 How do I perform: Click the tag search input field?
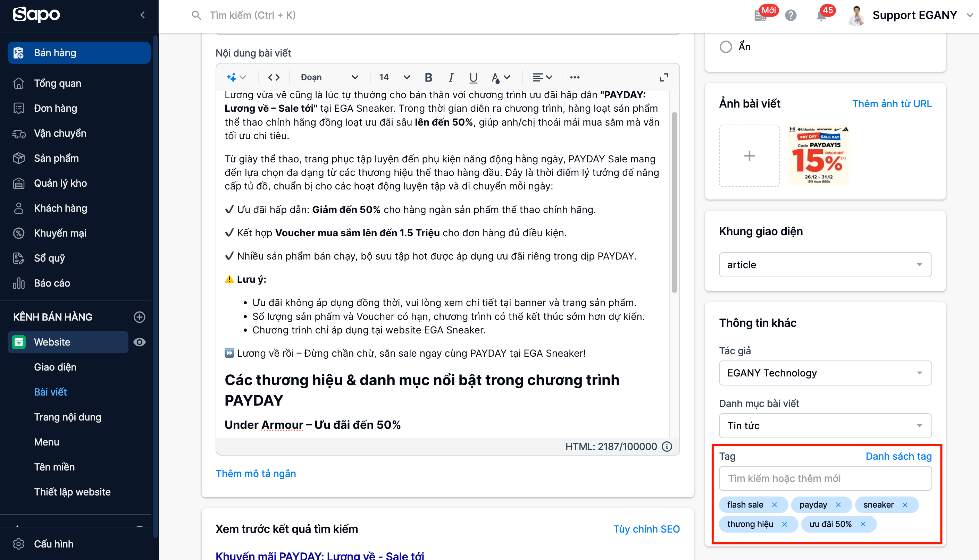(825, 478)
